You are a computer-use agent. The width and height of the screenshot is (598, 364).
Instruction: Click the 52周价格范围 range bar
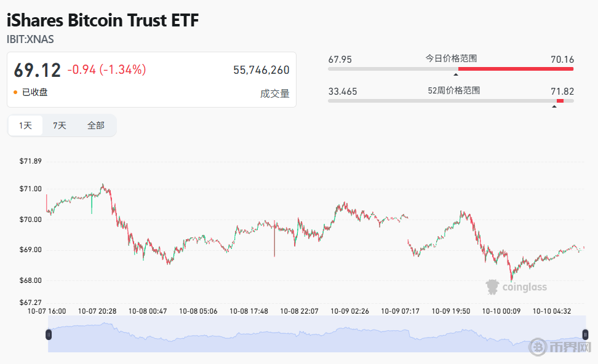(451, 100)
